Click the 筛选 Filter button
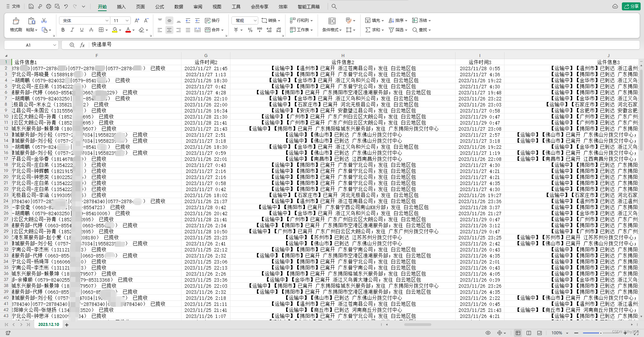644x337 pixels. point(398,30)
